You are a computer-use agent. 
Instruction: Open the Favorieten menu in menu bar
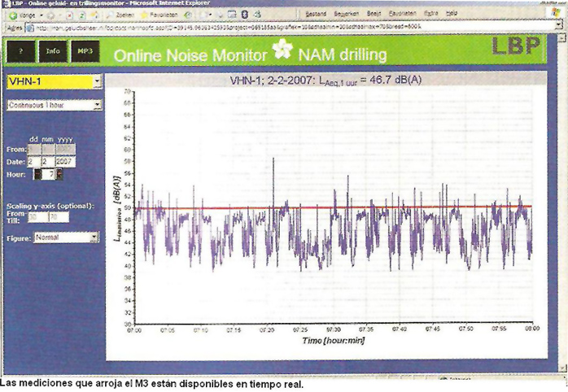point(402,13)
